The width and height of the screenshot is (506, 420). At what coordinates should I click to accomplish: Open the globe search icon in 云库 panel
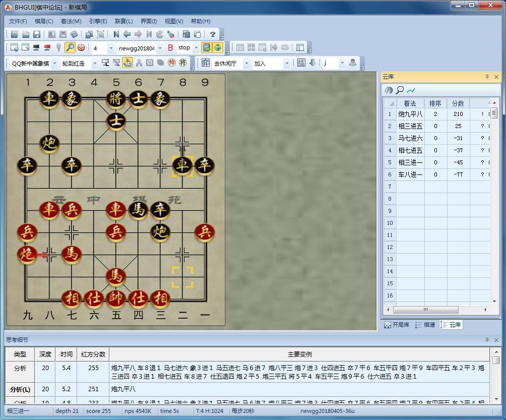coord(388,90)
